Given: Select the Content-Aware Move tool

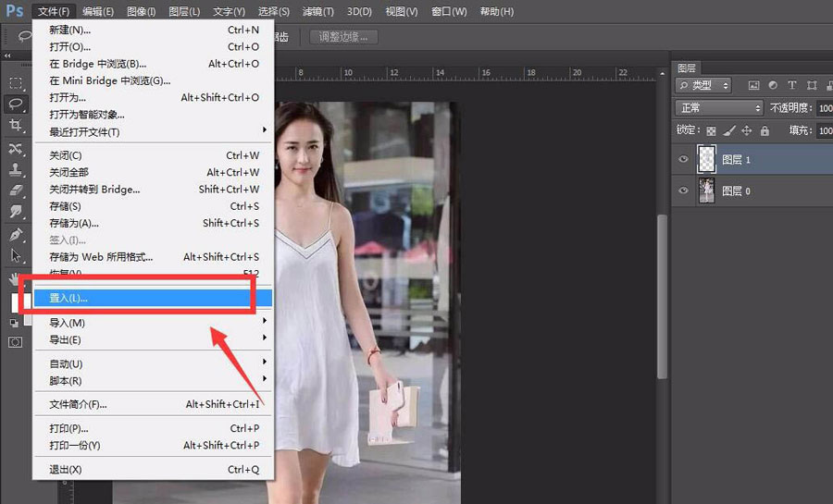Looking at the screenshot, I should tap(16, 148).
